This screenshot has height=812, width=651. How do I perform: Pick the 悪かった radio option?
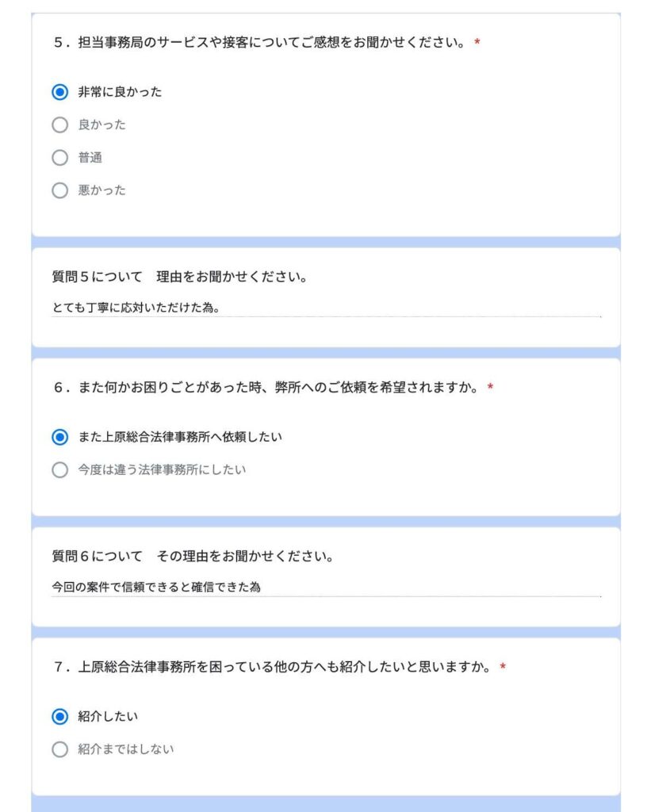click(59, 190)
